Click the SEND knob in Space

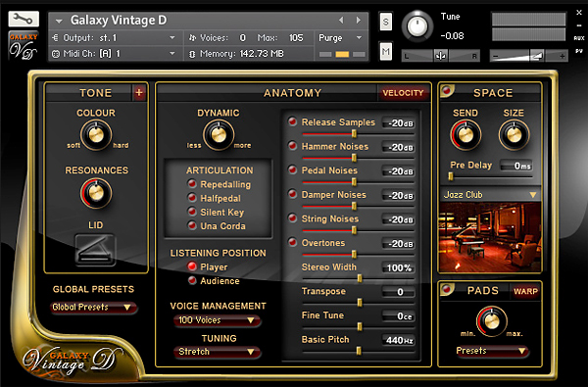coord(465,135)
